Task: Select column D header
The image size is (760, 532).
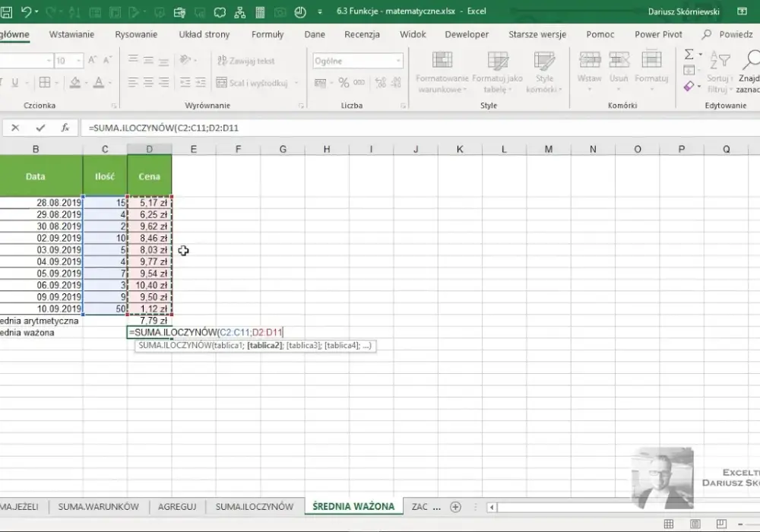Action: (149, 149)
